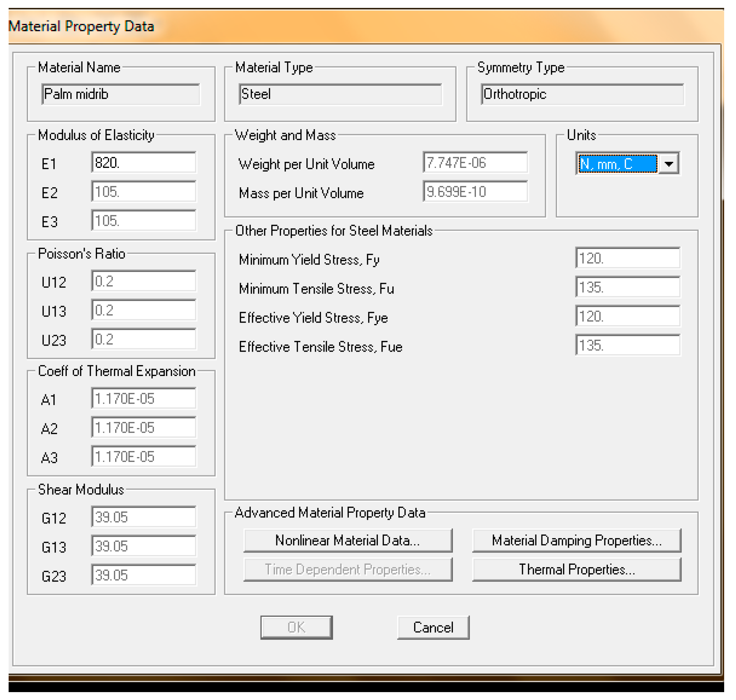The height and width of the screenshot is (700, 736).
Task: Select the G12 shear modulus field
Action: click(144, 517)
